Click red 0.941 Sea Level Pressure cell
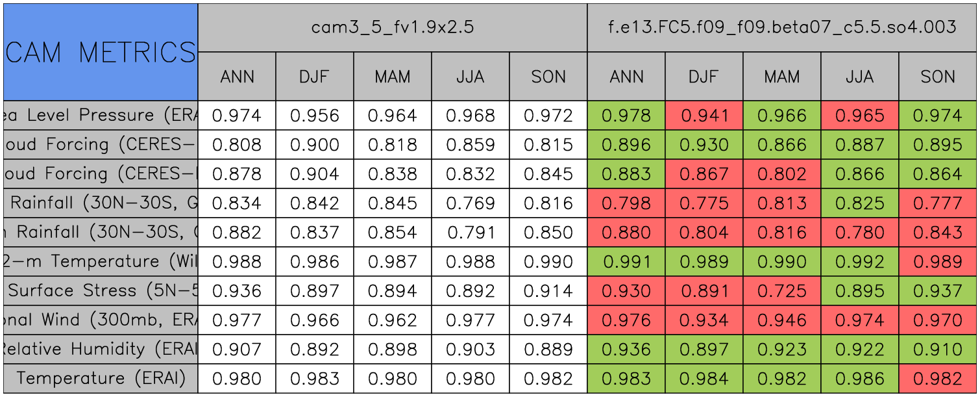The width and height of the screenshot is (980, 397). pyautogui.click(x=704, y=116)
